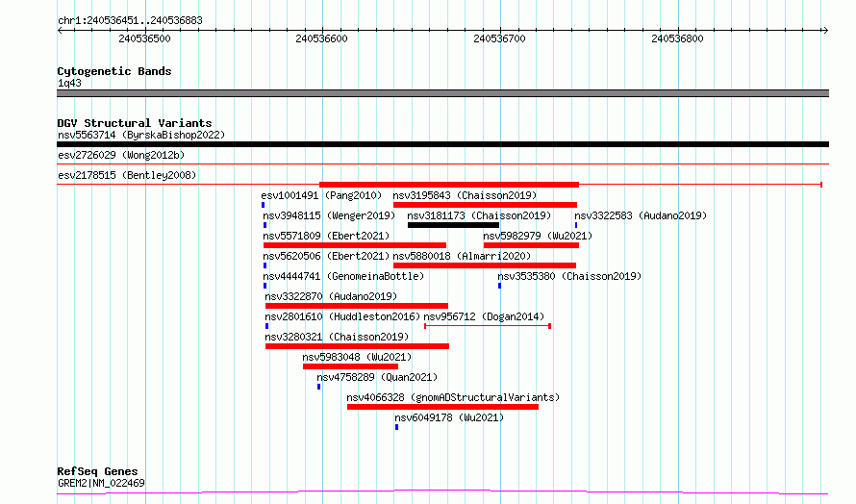Open nsv3195843 (Chaisson2019) label
Image resolution: width=856 pixels, height=504 pixels.
465,195
